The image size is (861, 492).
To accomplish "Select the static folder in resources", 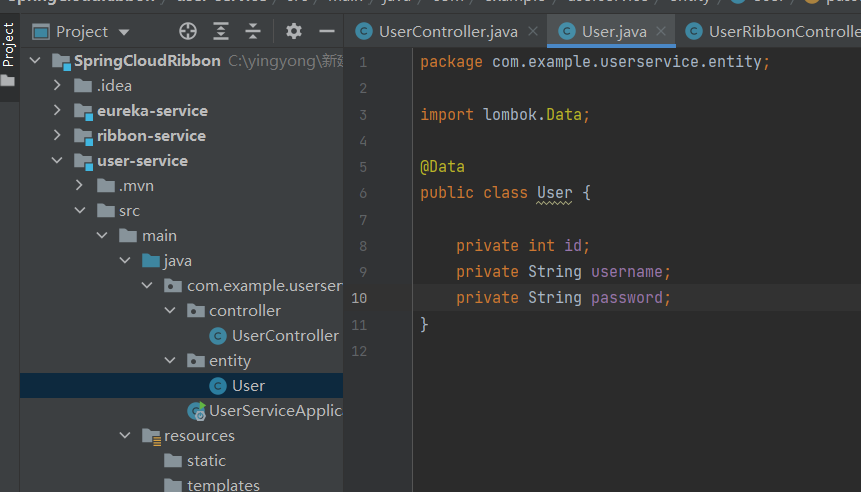I will tap(206, 461).
